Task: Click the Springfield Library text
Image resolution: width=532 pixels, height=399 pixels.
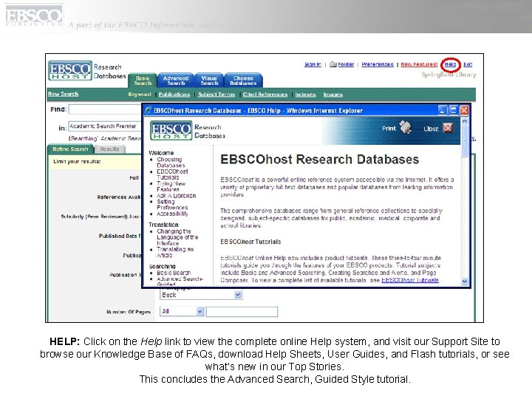Action: pyautogui.click(x=449, y=75)
